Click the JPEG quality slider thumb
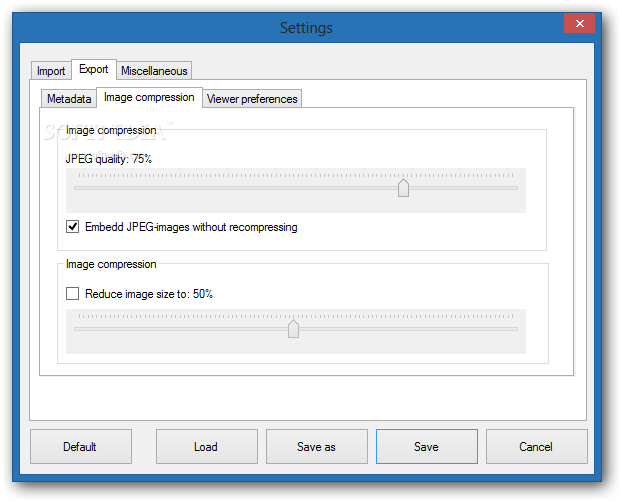Screen dimensions: 622x502 pos(403,188)
